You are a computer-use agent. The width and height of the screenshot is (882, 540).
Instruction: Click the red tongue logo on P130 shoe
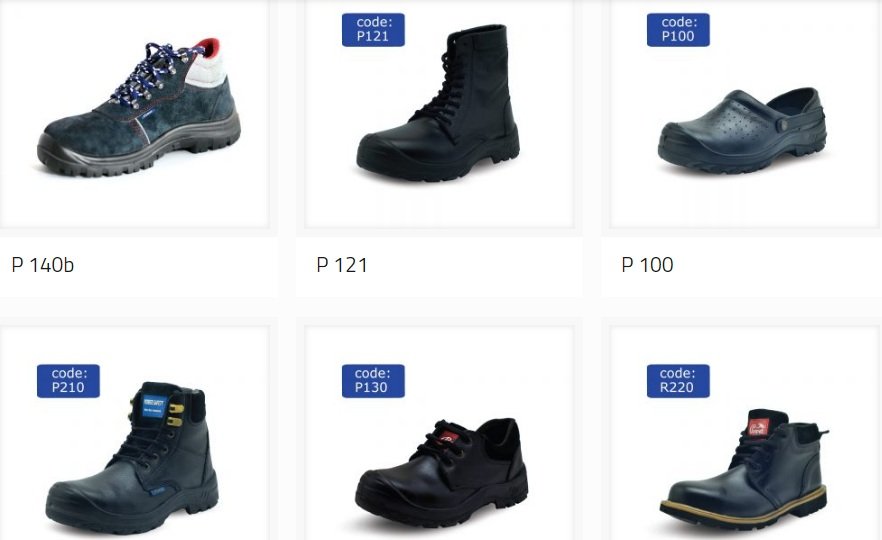(448, 438)
